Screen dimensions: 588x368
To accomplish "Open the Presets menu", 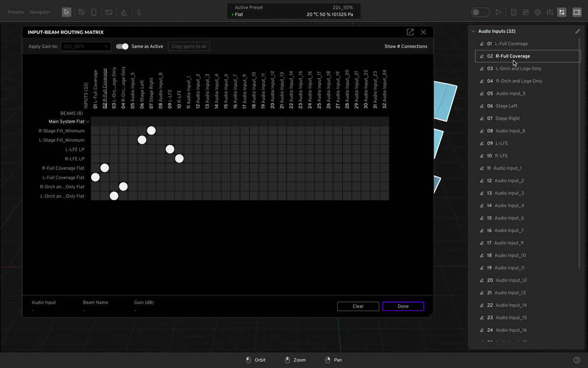I will [16, 12].
